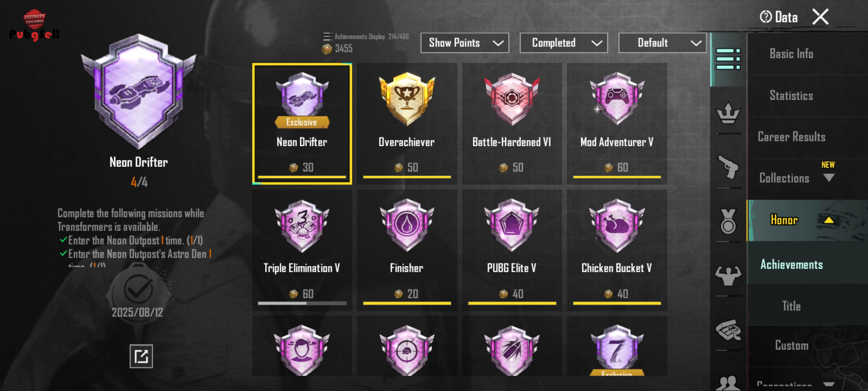Open the share icon below the date
The height and width of the screenshot is (391, 868).
pos(141,356)
